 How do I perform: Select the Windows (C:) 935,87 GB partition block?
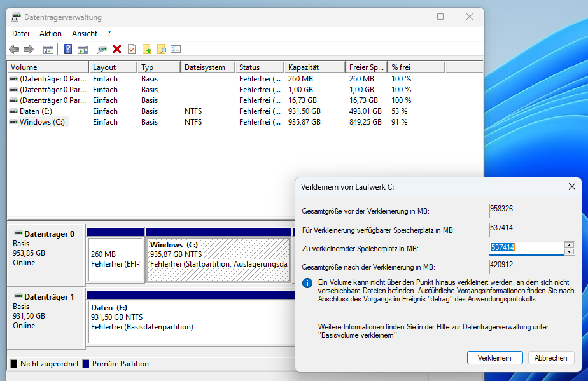pyautogui.click(x=219, y=259)
